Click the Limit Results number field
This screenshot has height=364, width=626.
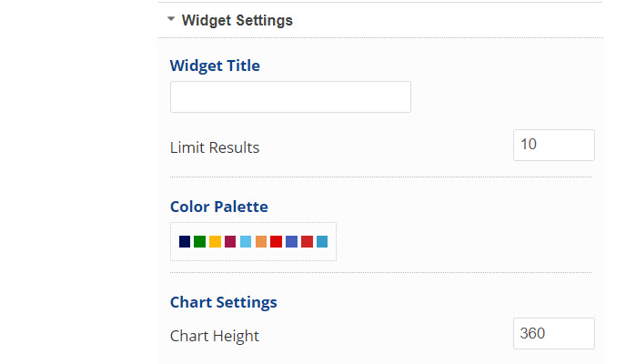point(553,145)
